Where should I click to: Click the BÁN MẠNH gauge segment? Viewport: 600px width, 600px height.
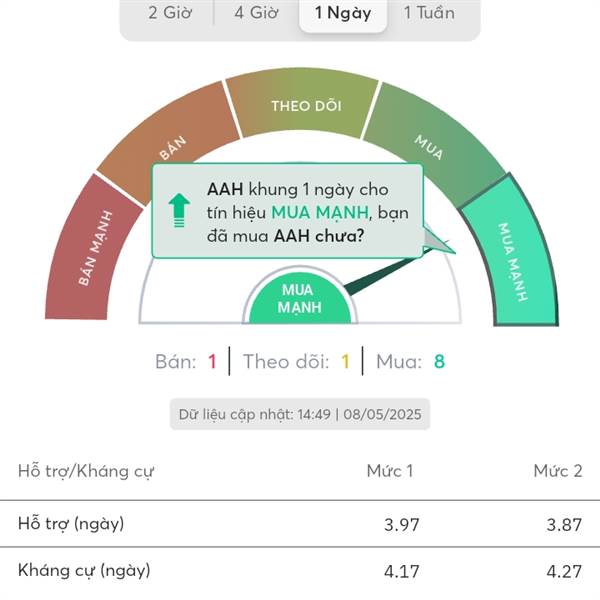point(92,249)
